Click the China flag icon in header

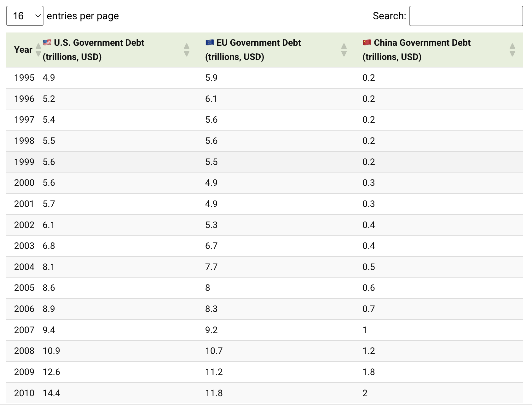[x=367, y=42]
